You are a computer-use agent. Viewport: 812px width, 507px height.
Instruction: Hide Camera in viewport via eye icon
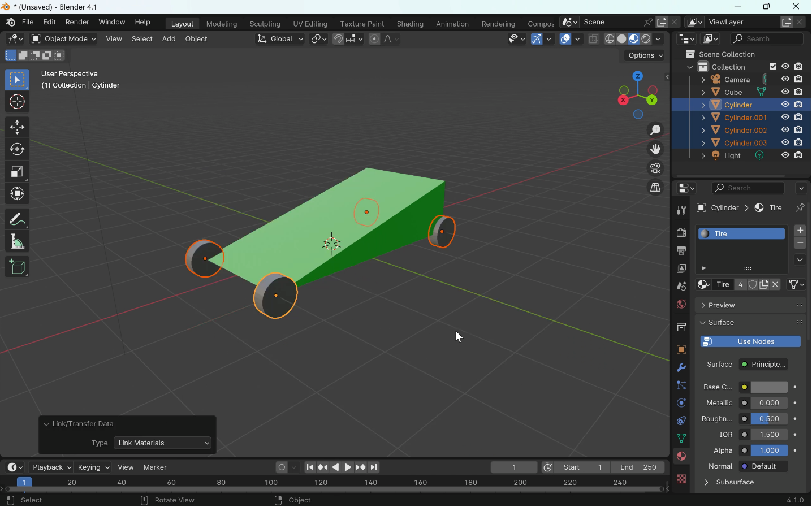click(x=786, y=80)
